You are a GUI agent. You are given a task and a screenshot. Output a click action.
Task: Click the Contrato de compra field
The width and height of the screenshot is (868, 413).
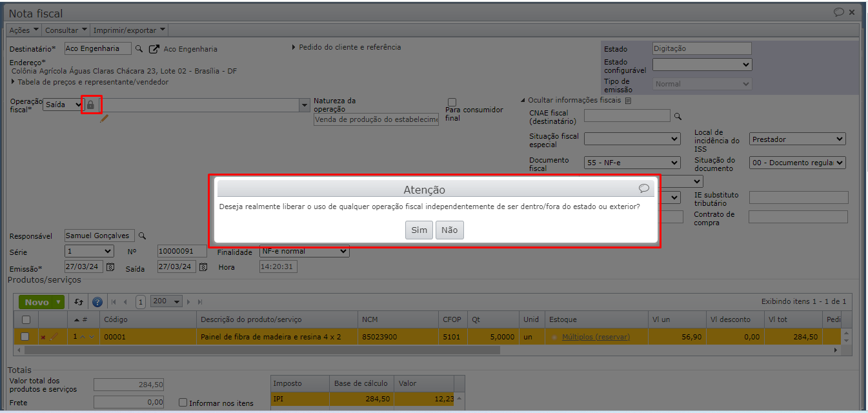pyautogui.click(x=798, y=217)
